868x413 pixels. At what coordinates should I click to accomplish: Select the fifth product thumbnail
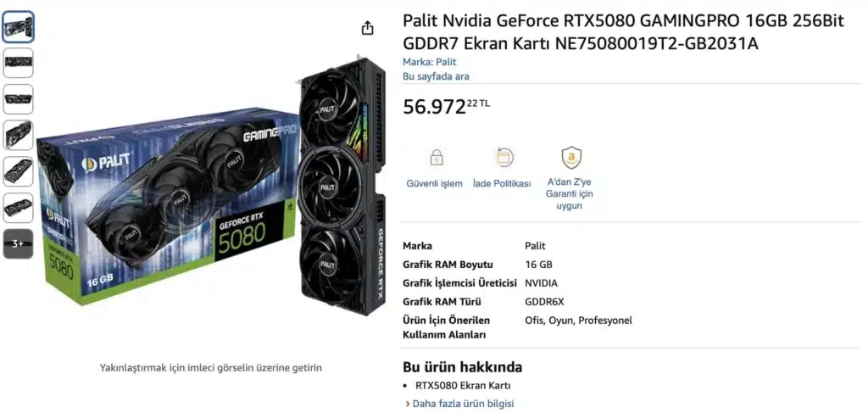[19, 171]
